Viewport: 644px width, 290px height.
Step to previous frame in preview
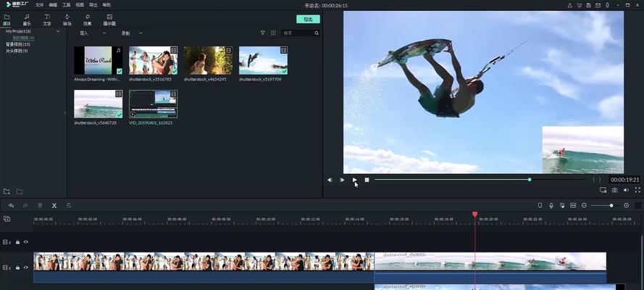(x=330, y=180)
